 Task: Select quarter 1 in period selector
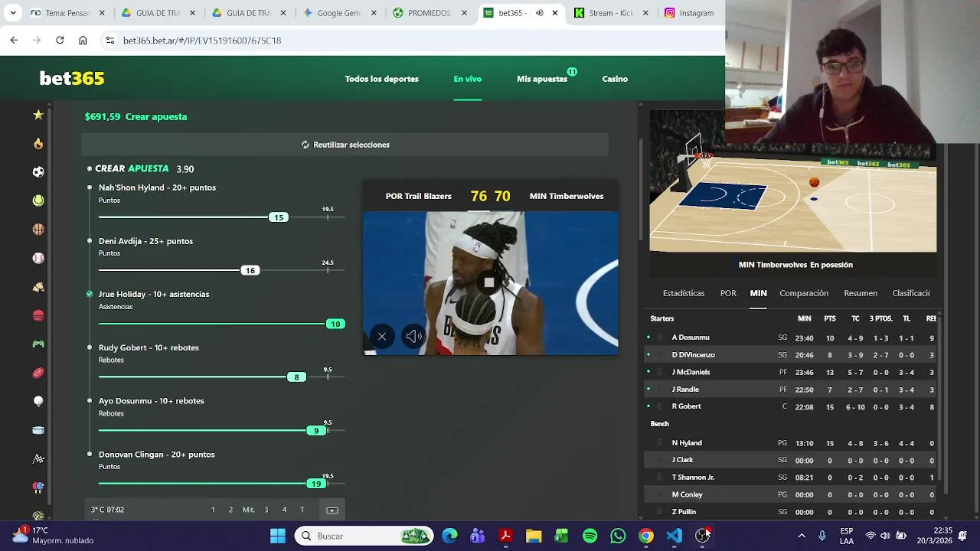tap(213, 510)
